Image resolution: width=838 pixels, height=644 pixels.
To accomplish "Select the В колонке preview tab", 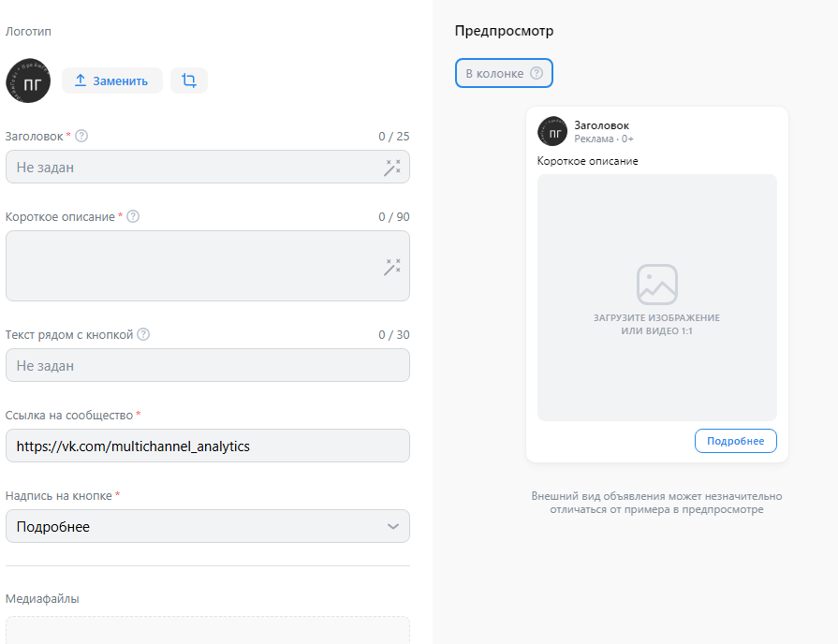I will (504, 73).
